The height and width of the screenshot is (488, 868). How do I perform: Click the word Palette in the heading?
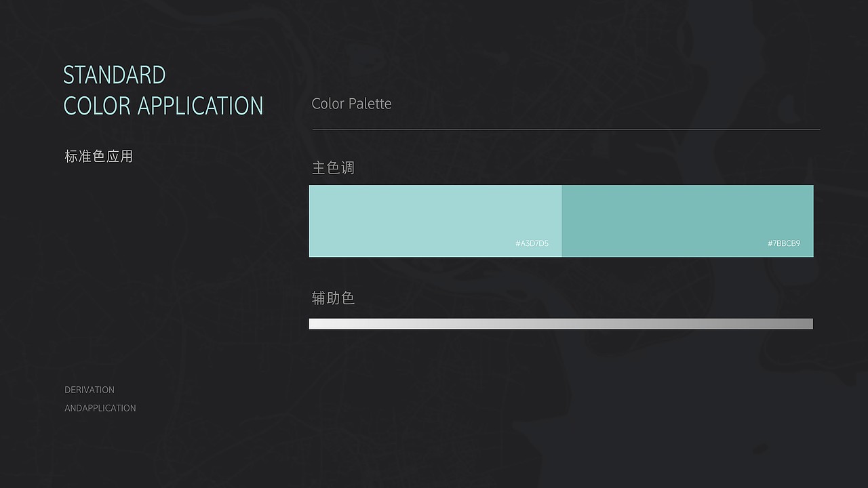(x=370, y=104)
